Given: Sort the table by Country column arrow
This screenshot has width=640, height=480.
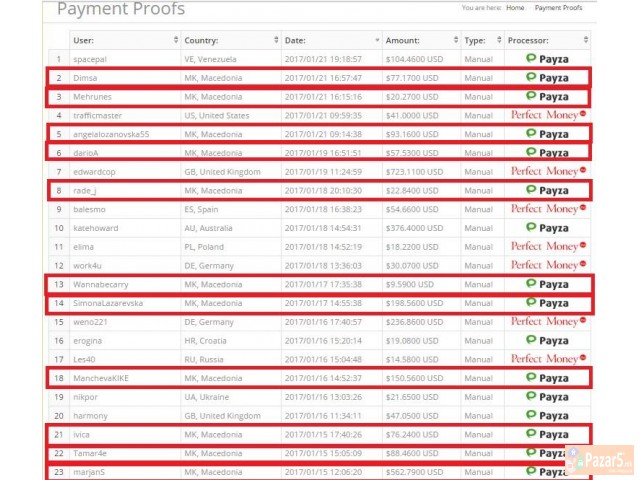Looking at the screenshot, I should click(273, 40).
